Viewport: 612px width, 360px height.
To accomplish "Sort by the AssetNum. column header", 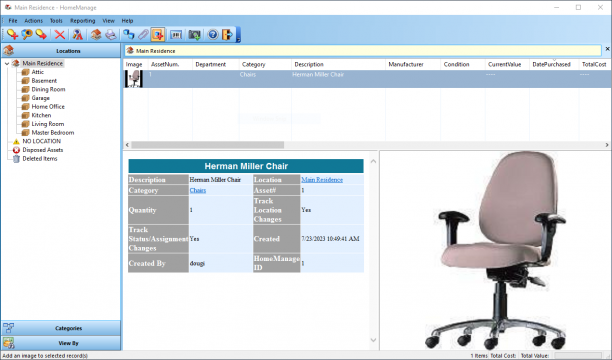I will tap(170, 64).
